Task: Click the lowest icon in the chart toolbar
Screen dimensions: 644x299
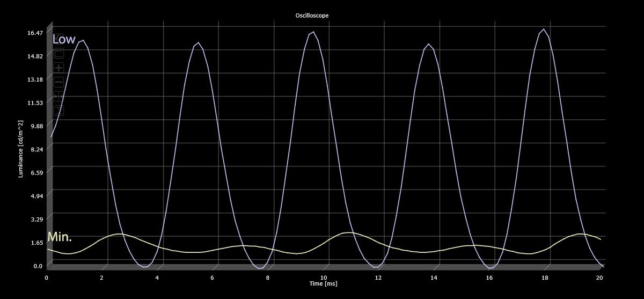Action: pos(59,111)
